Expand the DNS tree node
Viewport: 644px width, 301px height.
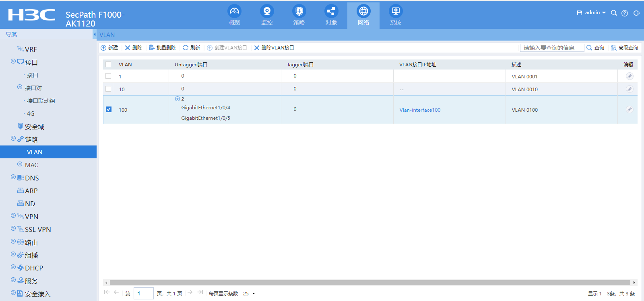click(13, 177)
